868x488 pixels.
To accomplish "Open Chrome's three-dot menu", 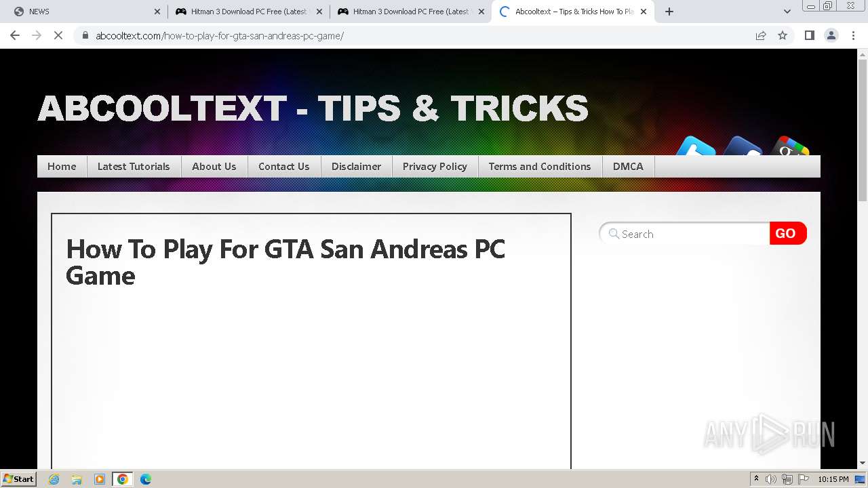I will 853,35.
